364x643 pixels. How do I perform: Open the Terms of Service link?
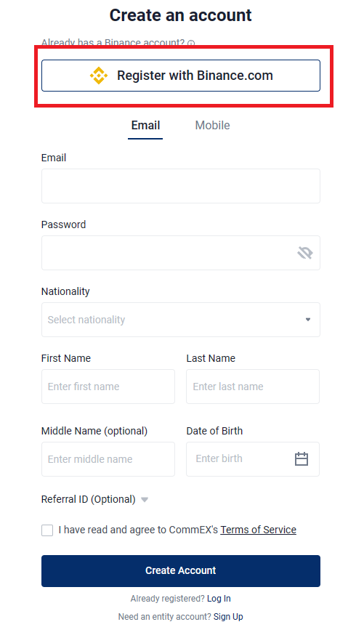coord(258,530)
